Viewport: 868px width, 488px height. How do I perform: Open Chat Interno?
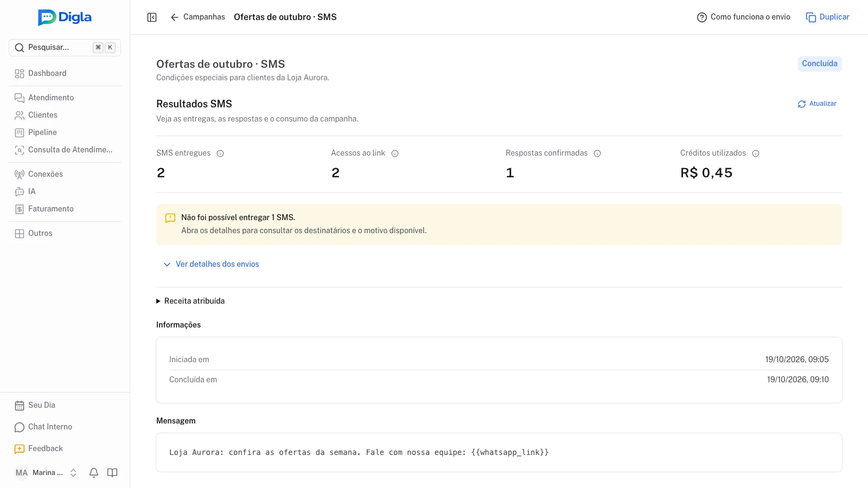[x=65, y=427]
